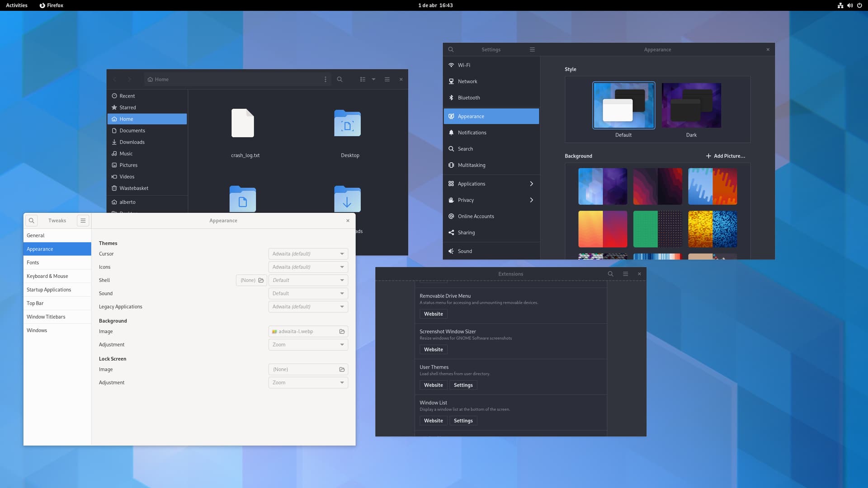Select Fonts in Tweaks sidebar
This screenshot has width=868, height=488.
tap(57, 263)
